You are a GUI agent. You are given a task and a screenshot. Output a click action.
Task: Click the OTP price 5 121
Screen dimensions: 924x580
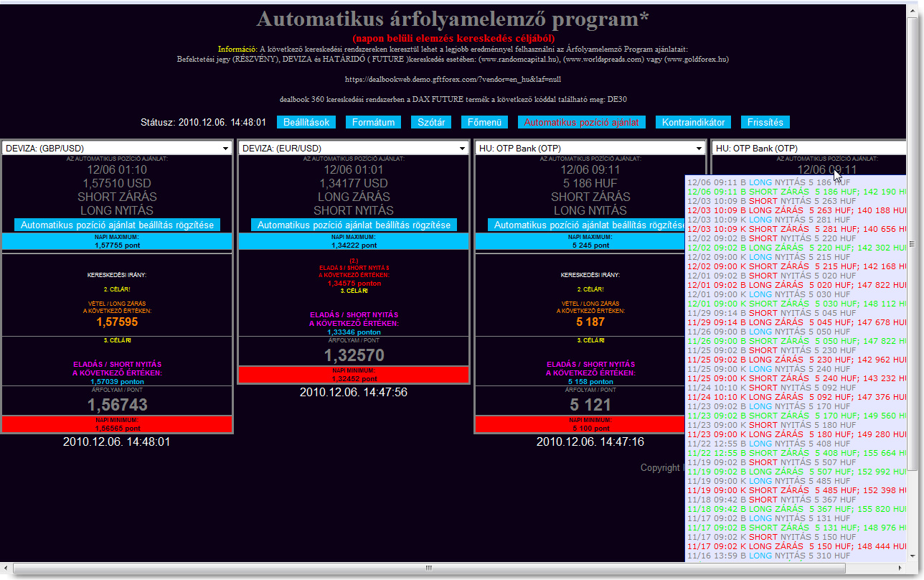pos(590,405)
